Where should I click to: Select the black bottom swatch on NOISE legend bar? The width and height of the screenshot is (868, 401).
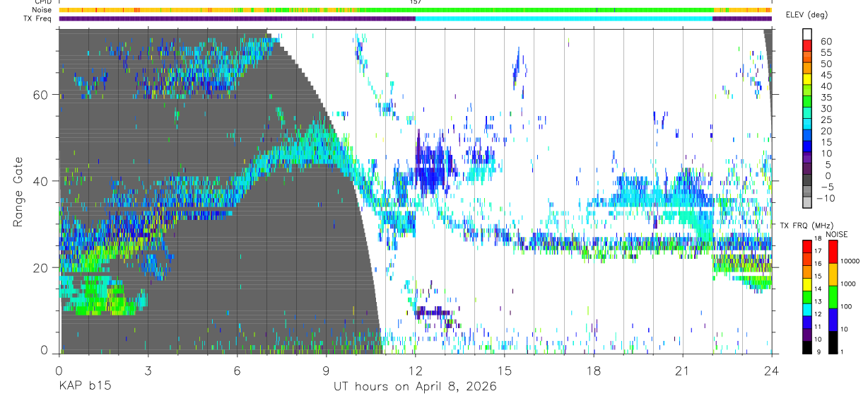click(x=833, y=341)
